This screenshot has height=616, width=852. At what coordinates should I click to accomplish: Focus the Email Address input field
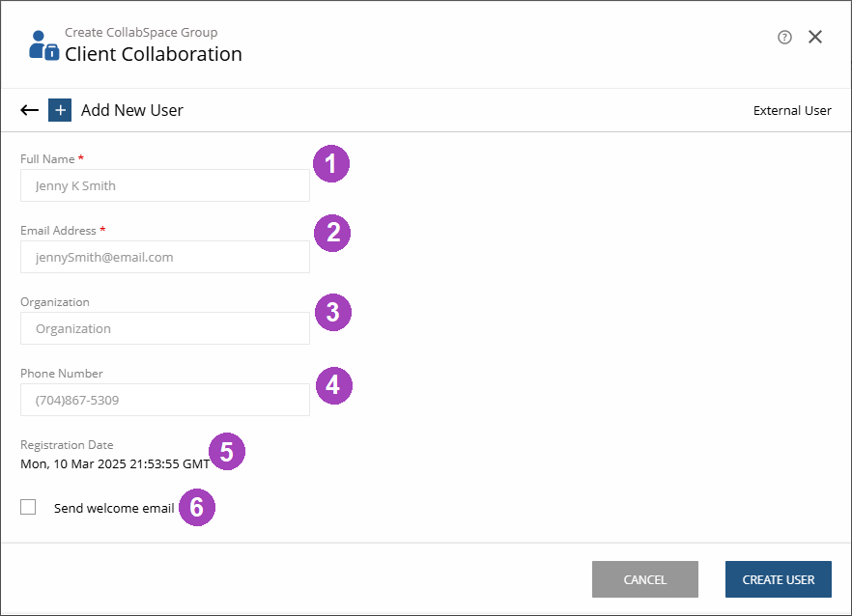pyautogui.click(x=165, y=257)
